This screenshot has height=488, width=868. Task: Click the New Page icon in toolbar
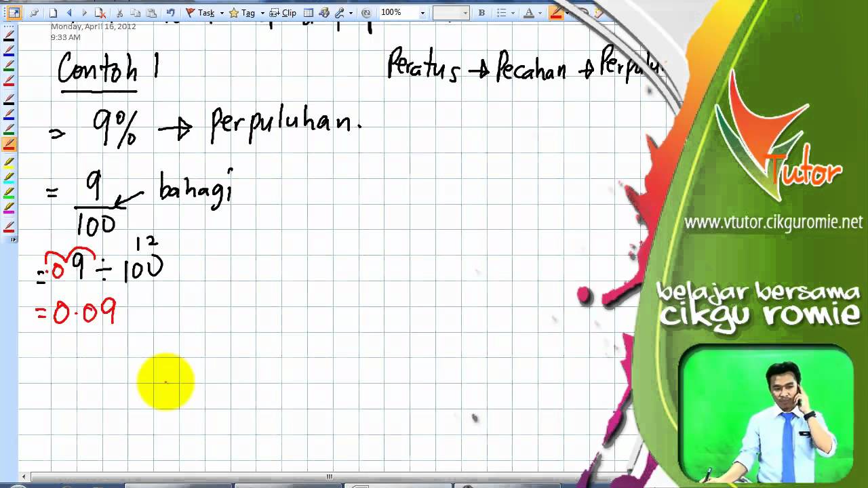click(x=53, y=13)
